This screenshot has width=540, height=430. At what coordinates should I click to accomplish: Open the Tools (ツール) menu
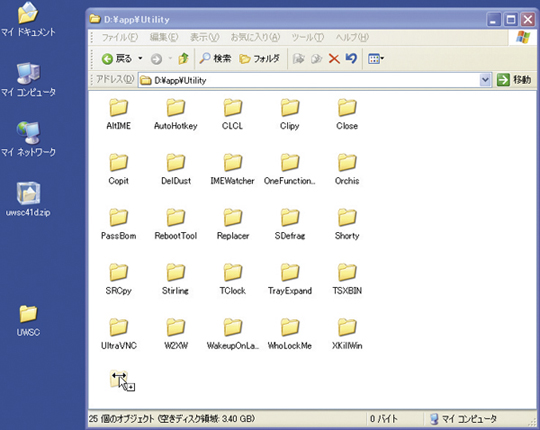tap(308, 37)
